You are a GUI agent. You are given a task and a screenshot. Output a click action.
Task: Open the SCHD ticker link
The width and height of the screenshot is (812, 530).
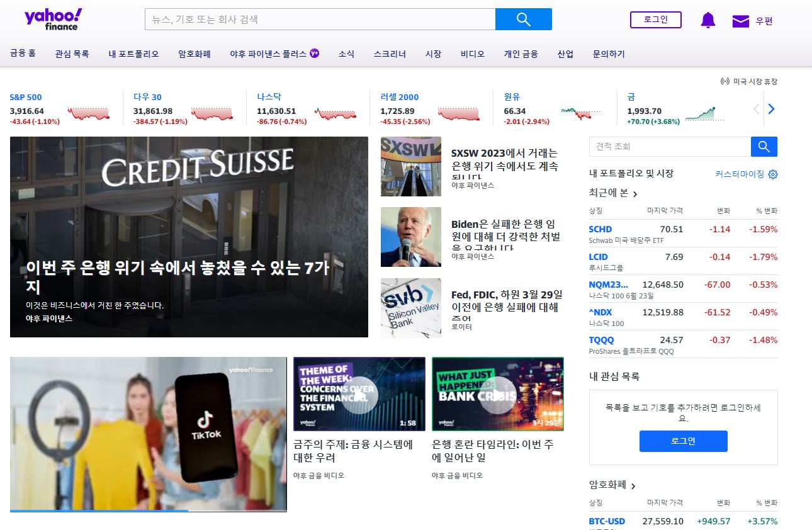(x=600, y=229)
